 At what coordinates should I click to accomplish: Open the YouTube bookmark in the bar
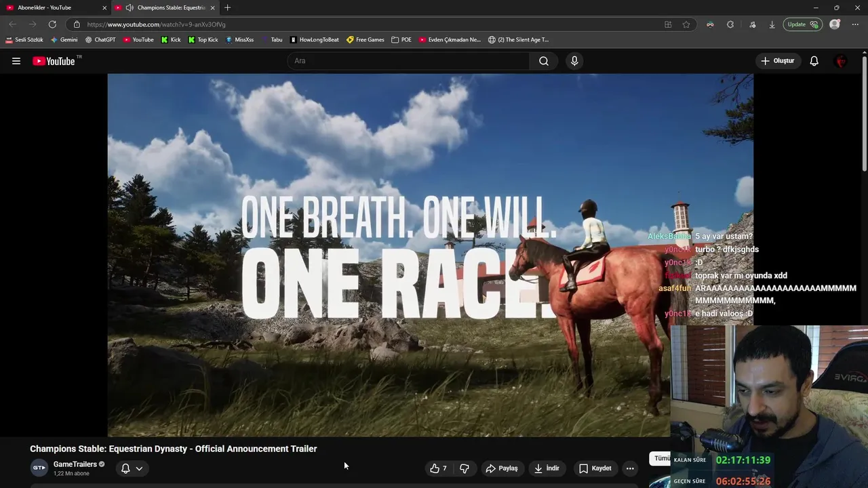(138, 40)
